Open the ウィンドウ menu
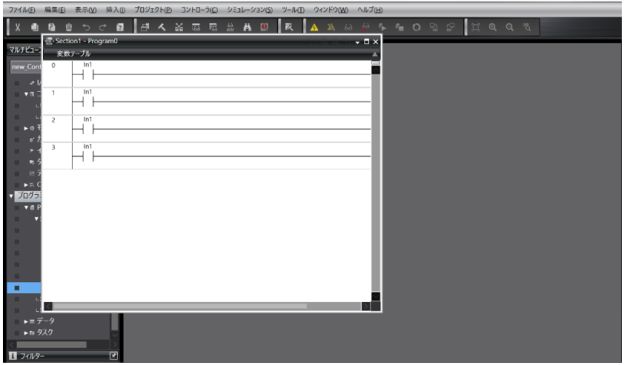This screenshot has height=365, width=624. click(x=330, y=10)
